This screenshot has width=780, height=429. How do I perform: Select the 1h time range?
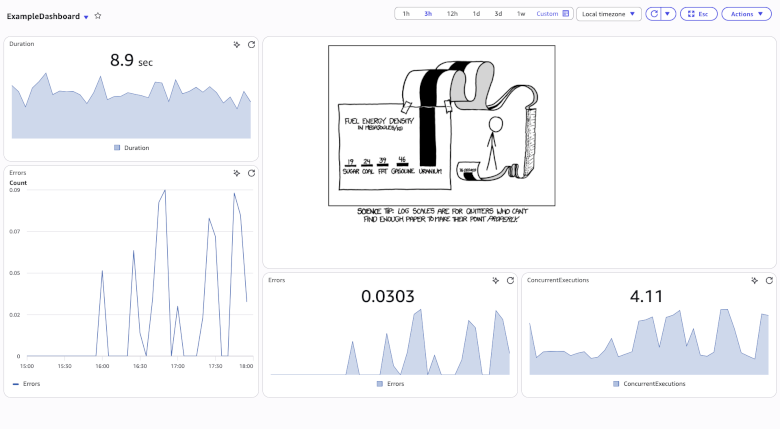pos(406,14)
